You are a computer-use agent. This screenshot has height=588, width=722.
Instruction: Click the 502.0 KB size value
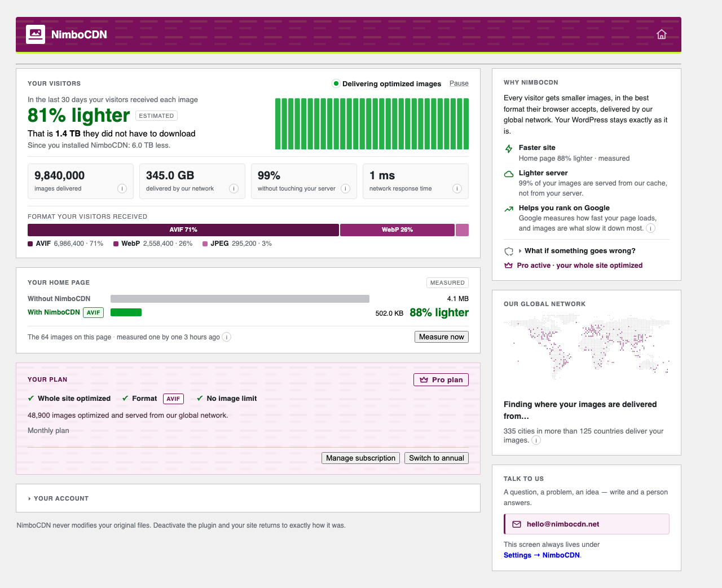pyautogui.click(x=389, y=313)
